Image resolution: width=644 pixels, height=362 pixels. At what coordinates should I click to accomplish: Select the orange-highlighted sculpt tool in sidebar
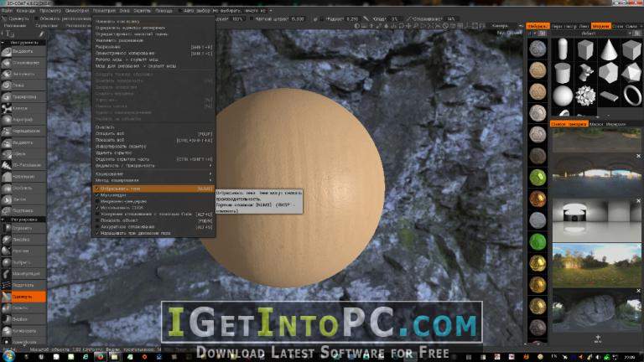click(23, 297)
